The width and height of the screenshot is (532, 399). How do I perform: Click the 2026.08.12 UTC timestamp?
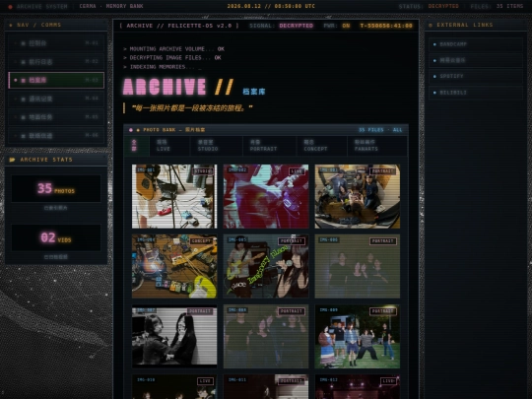(x=271, y=6)
